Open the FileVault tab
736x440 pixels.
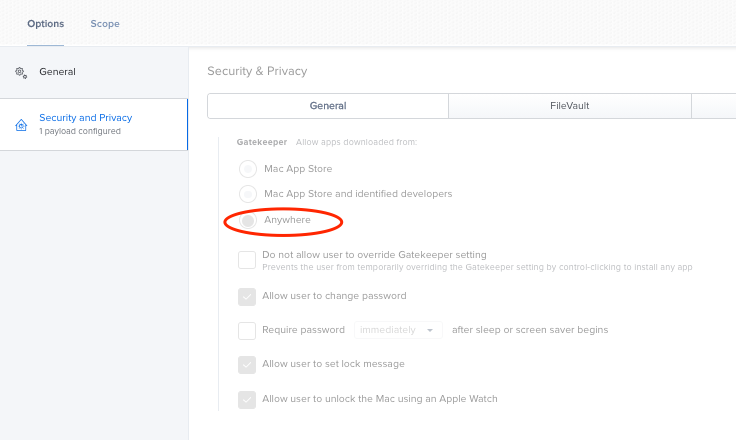click(570, 106)
